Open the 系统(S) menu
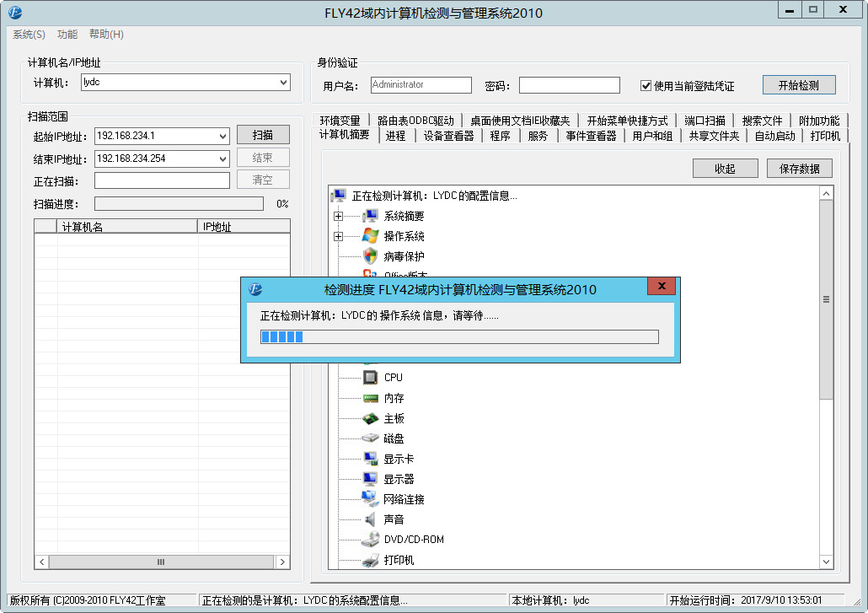The image size is (868, 613). click(29, 35)
